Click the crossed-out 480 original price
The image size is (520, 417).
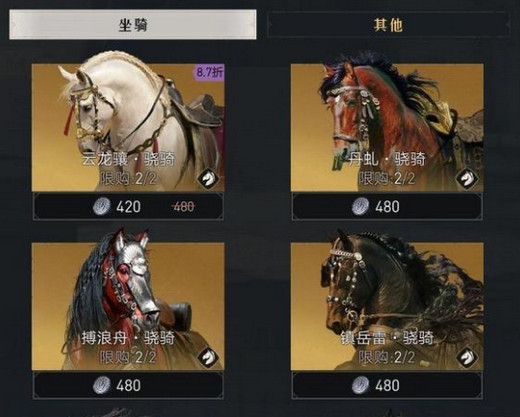click(x=184, y=207)
